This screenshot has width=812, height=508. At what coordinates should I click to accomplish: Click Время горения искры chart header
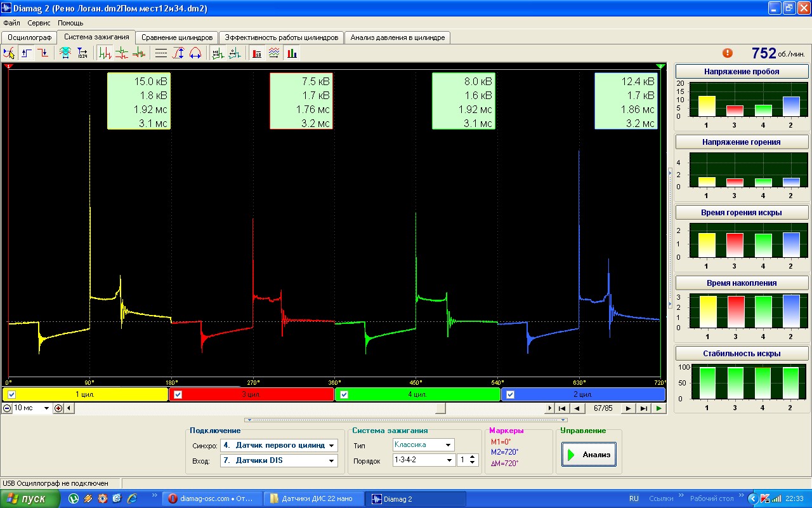(742, 213)
